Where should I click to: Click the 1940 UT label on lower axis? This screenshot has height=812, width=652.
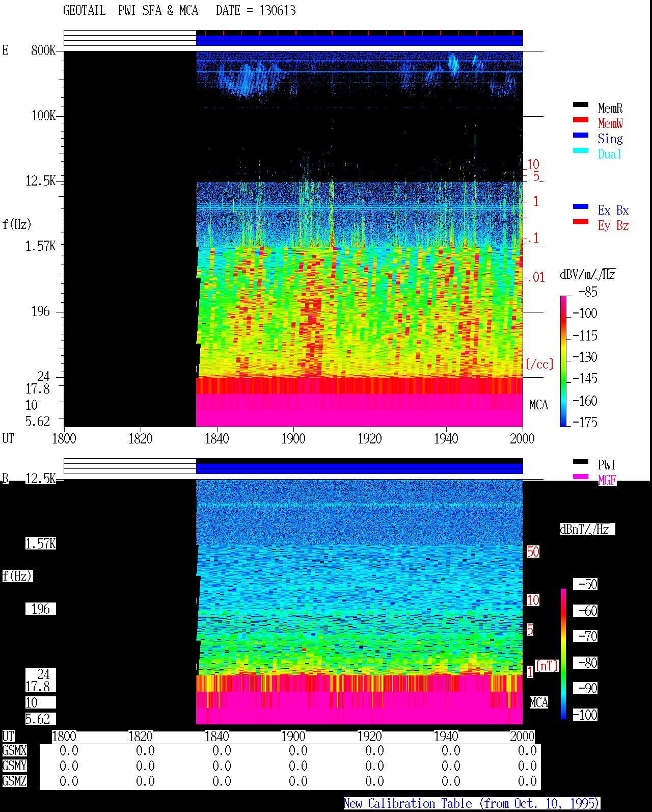coord(446,736)
